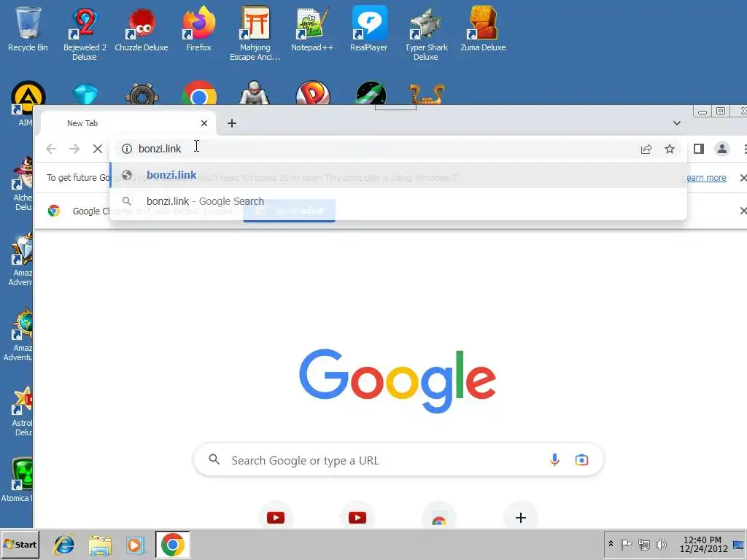Dismiss the default browser infobar

tap(743, 211)
